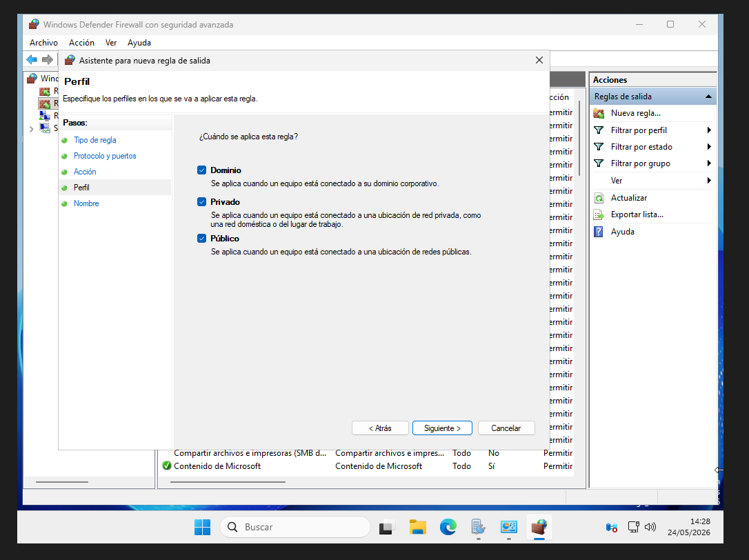749x560 pixels.
Task: Uncheck the Público profile checkbox
Action: (201, 239)
